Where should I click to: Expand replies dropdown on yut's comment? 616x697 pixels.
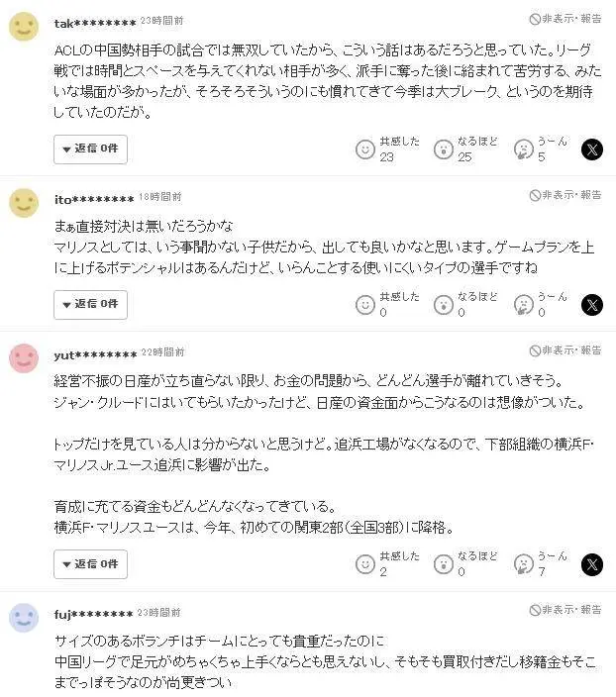coord(90,564)
